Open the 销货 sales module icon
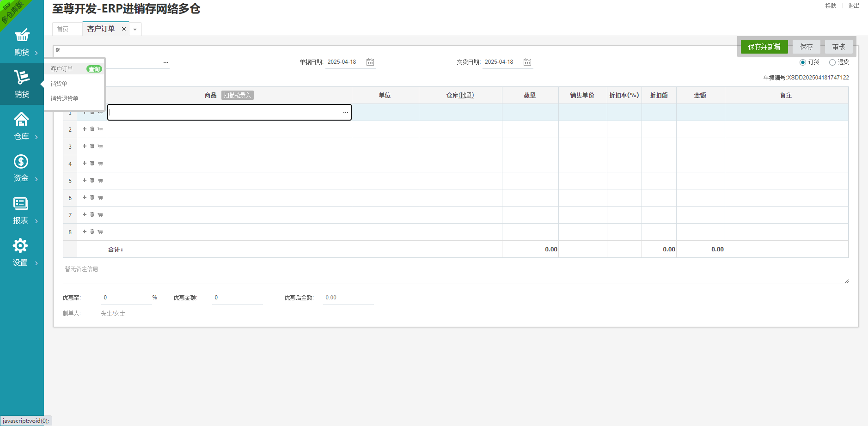Screen dimensions: 868x426 point(22,77)
